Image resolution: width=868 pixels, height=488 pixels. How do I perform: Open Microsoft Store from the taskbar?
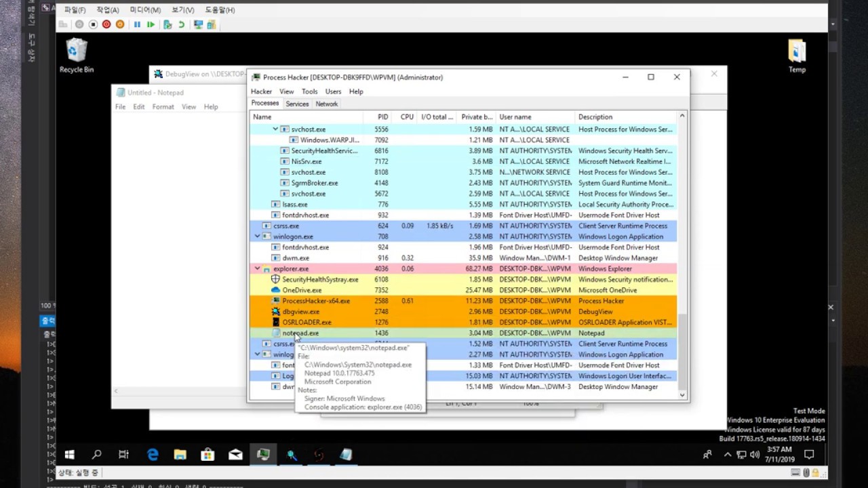tap(208, 455)
